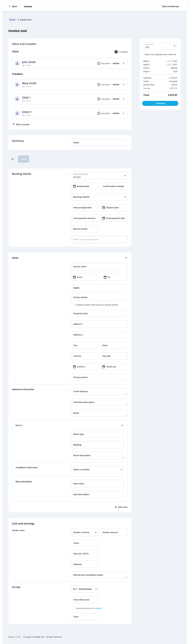The height and width of the screenshot is (644, 189).
Task: Click Child 1's avatar icon
Action: click(x=17, y=99)
